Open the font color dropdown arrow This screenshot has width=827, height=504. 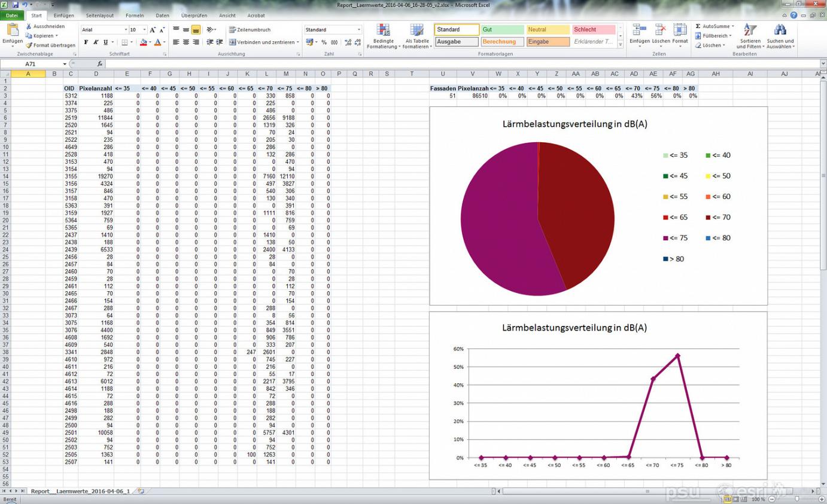[x=164, y=42]
